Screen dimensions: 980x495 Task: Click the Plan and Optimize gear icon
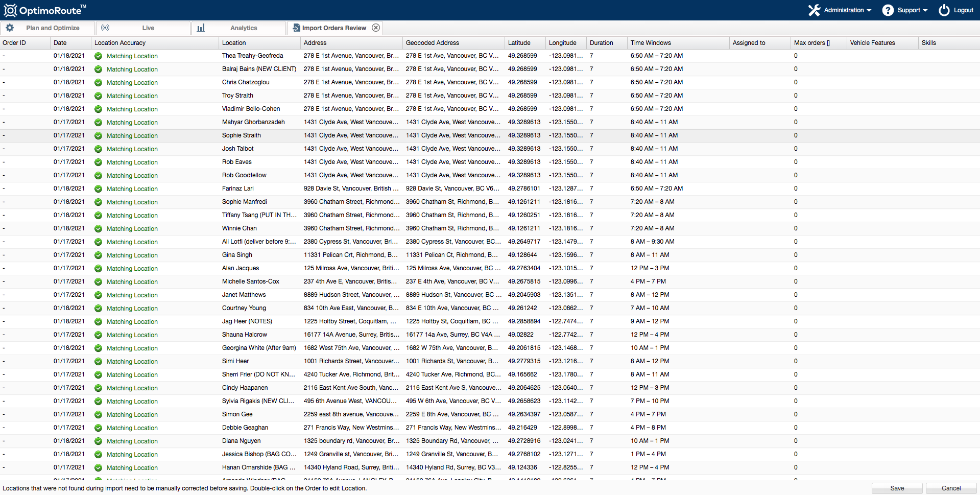click(x=10, y=28)
